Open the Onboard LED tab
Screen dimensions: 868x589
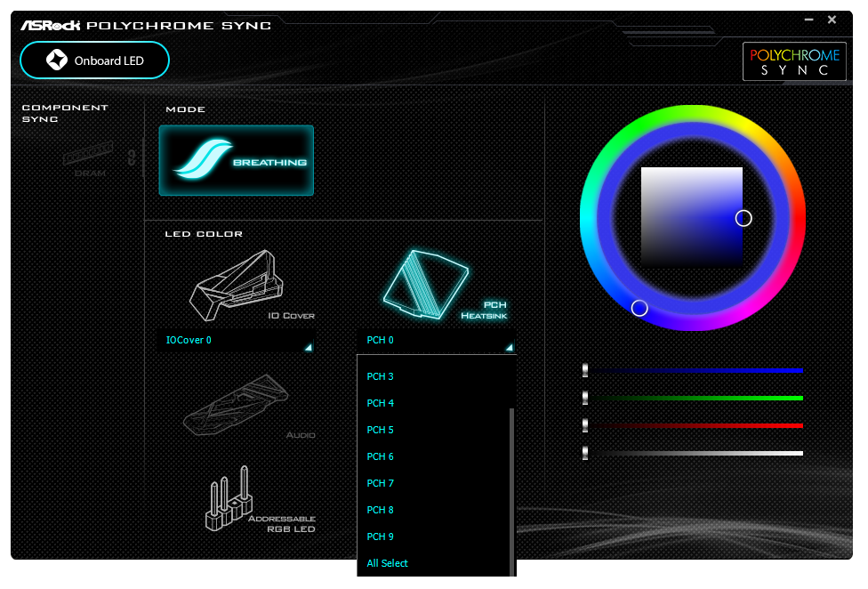pyautogui.click(x=94, y=61)
